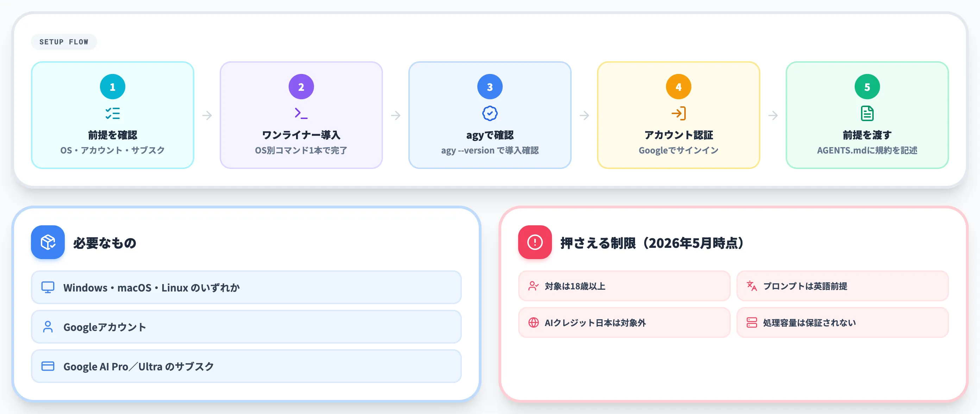980x414 pixels.
Task: Select the SETUP FLOW label pill
Action: tap(64, 42)
